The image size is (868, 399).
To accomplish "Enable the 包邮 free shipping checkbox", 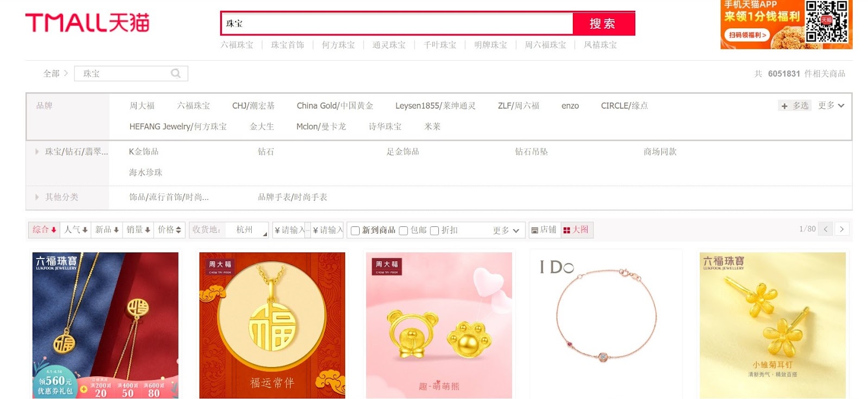I will click(403, 231).
